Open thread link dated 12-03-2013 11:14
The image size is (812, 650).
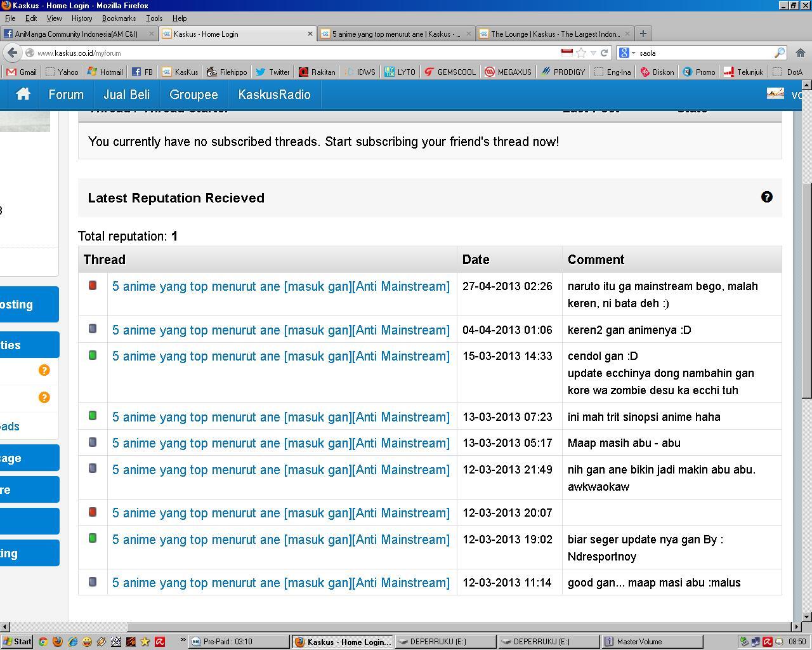tap(280, 582)
